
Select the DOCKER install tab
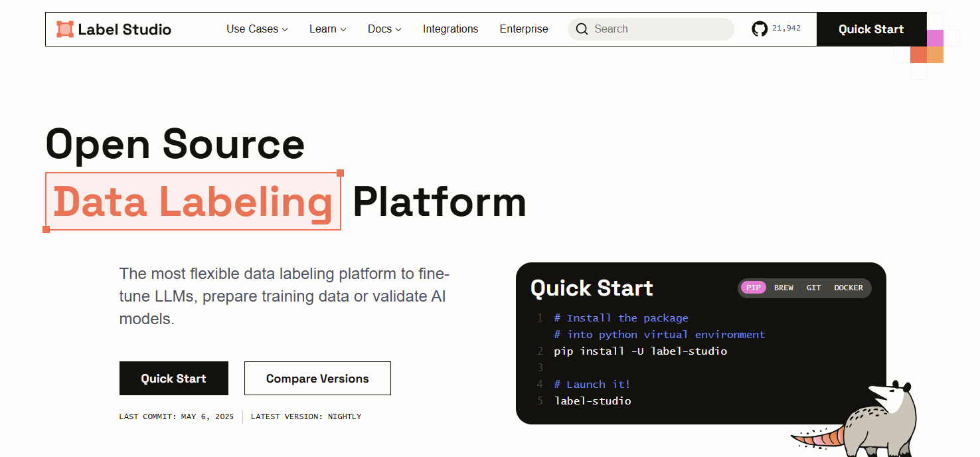coord(849,288)
